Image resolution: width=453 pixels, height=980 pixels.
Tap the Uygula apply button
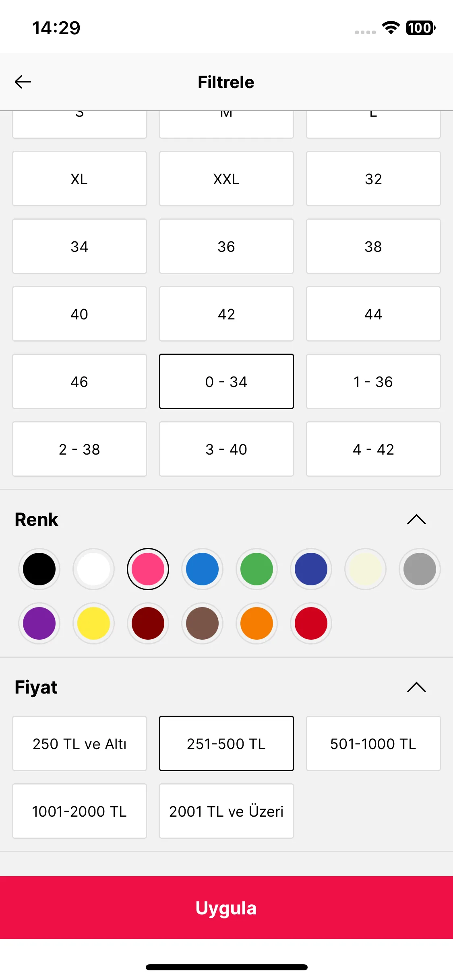coord(226,908)
